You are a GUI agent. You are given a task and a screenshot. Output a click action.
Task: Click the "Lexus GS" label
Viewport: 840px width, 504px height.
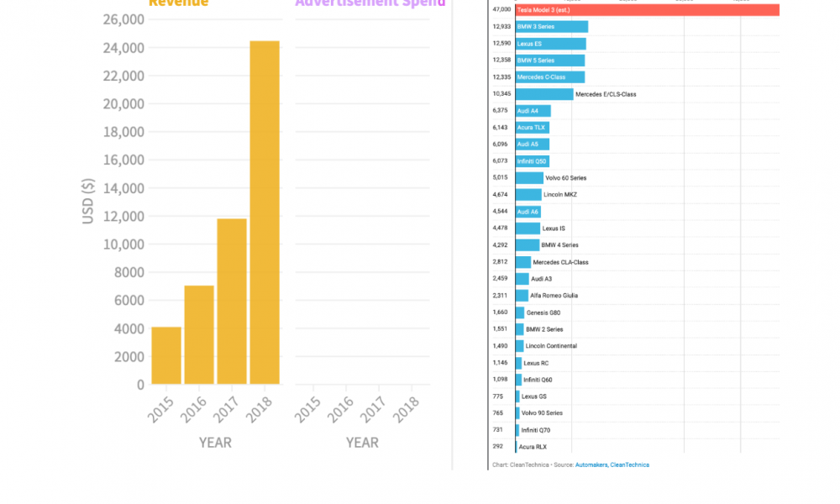click(534, 396)
